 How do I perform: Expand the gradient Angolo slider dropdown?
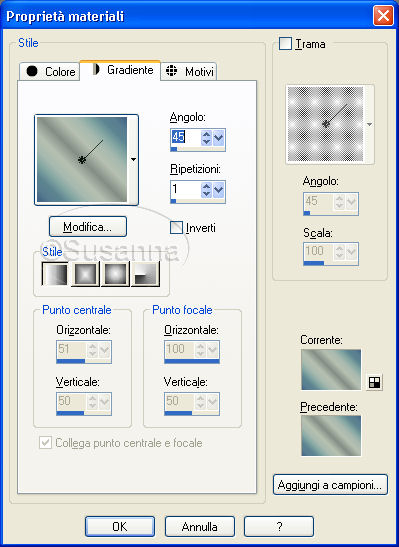(219, 137)
